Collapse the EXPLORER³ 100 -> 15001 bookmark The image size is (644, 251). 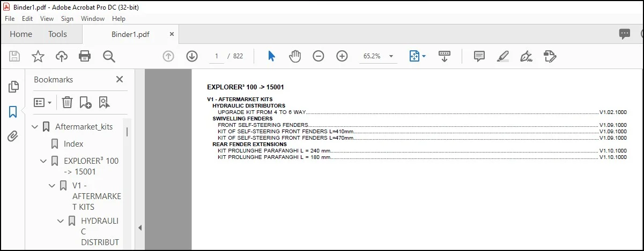pos(44,161)
